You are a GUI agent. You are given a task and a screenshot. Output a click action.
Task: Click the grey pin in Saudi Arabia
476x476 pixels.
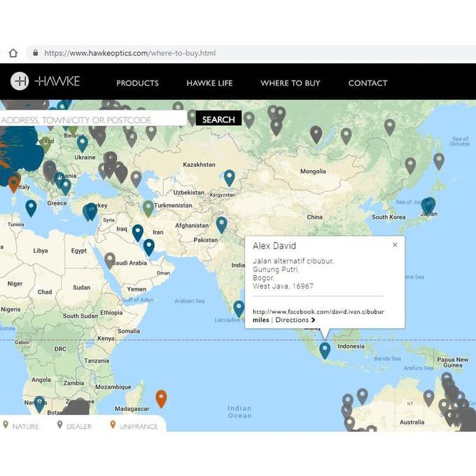110,260
